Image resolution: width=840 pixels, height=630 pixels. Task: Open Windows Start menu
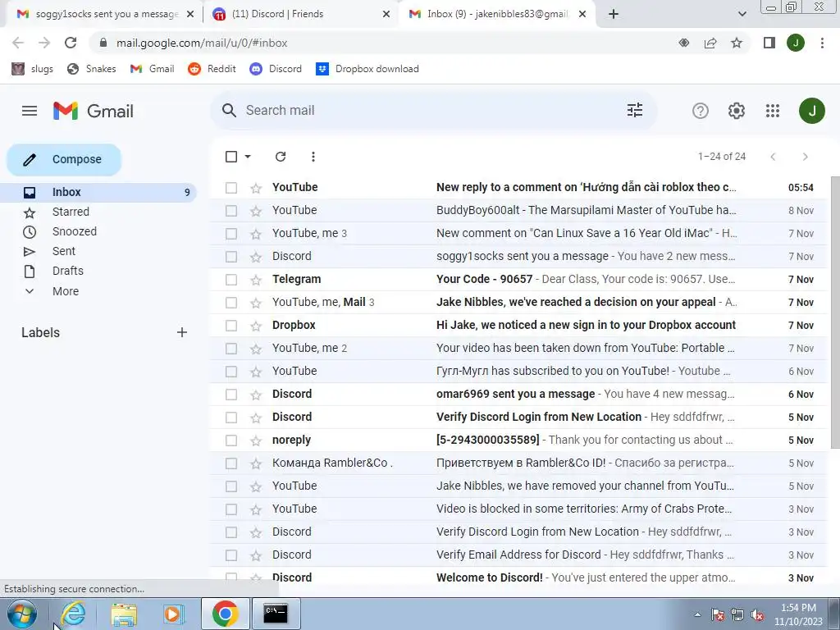click(x=21, y=614)
